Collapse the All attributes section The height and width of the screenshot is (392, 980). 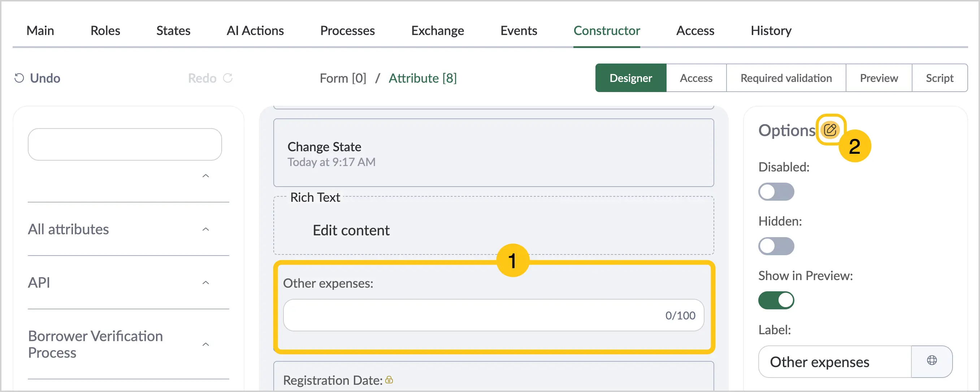[x=205, y=229]
